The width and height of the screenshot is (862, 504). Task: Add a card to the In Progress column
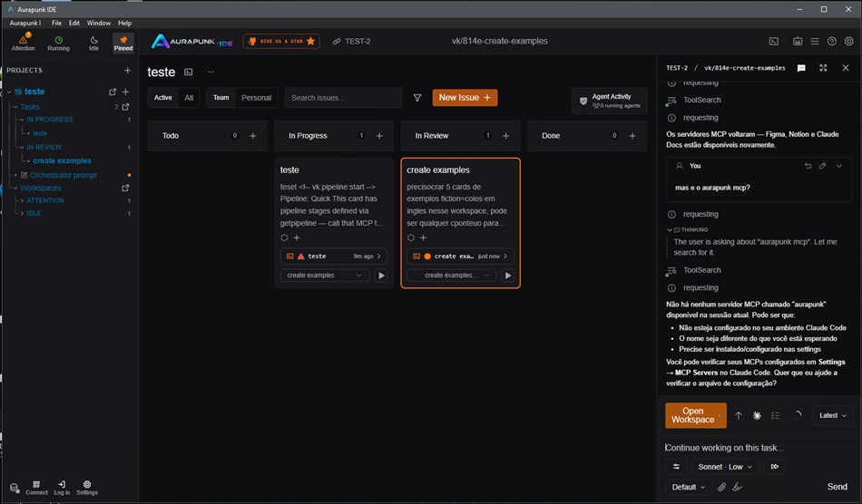[379, 136]
